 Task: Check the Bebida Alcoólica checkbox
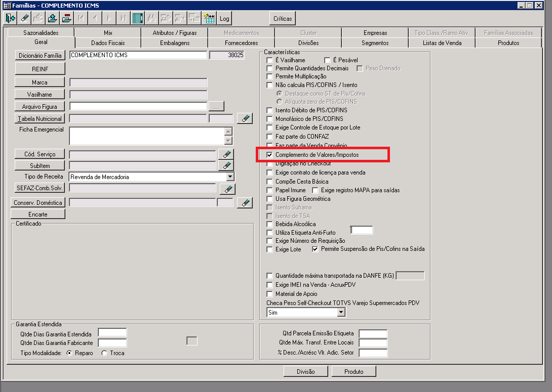[269, 224]
